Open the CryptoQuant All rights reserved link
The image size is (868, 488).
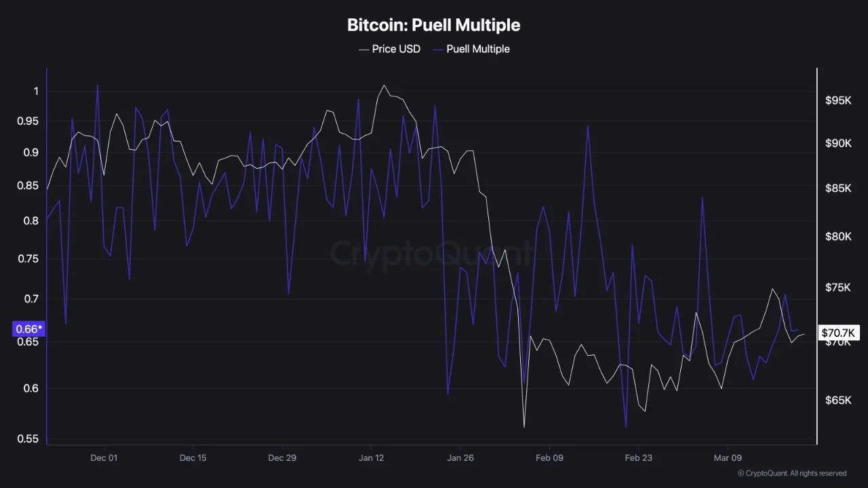coord(791,473)
